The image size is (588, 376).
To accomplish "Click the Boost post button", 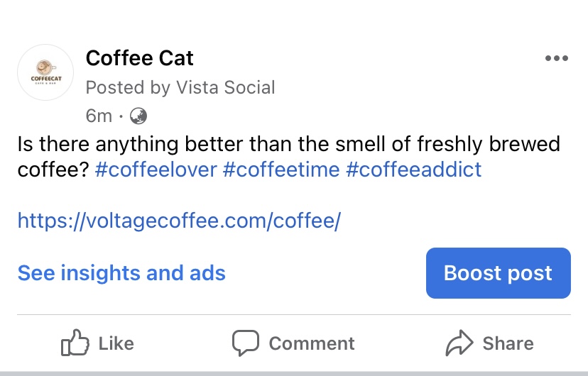I will (x=499, y=273).
